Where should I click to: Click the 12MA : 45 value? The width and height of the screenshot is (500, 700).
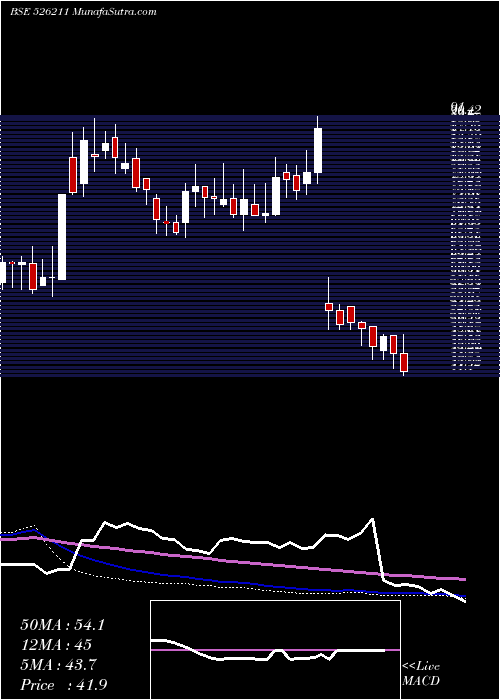point(56,645)
